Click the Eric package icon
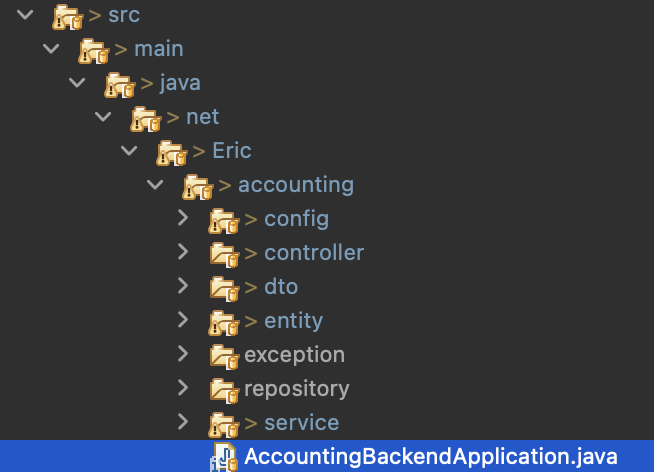Image resolution: width=654 pixels, height=472 pixels. click(172, 152)
